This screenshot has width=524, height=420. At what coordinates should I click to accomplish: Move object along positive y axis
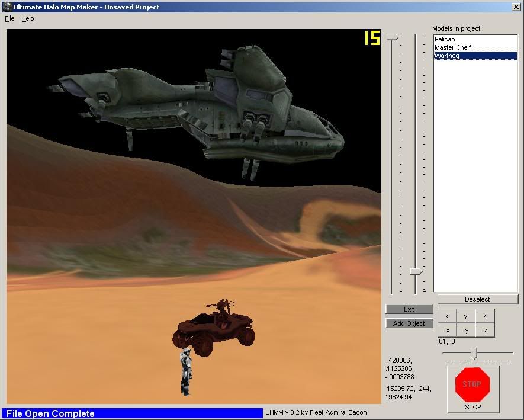click(465, 316)
